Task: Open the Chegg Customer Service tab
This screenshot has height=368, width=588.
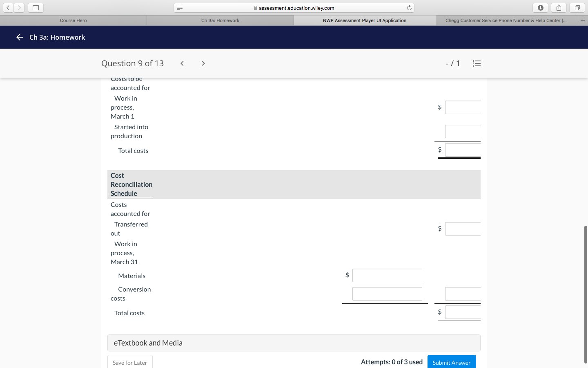Action: click(506, 20)
